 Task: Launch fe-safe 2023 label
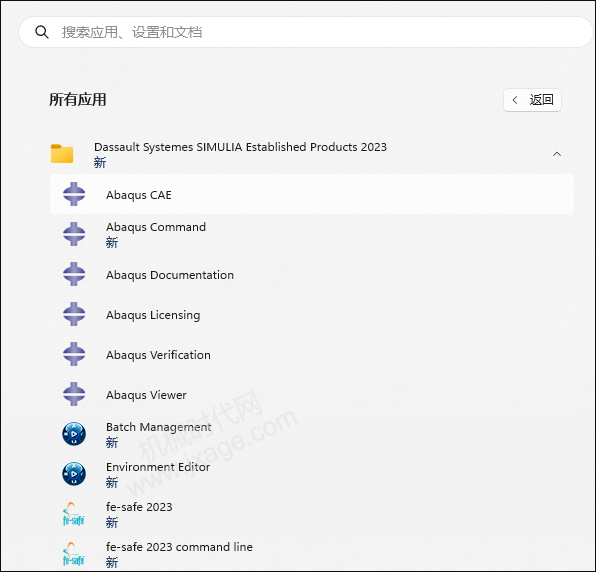tap(139, 507)
